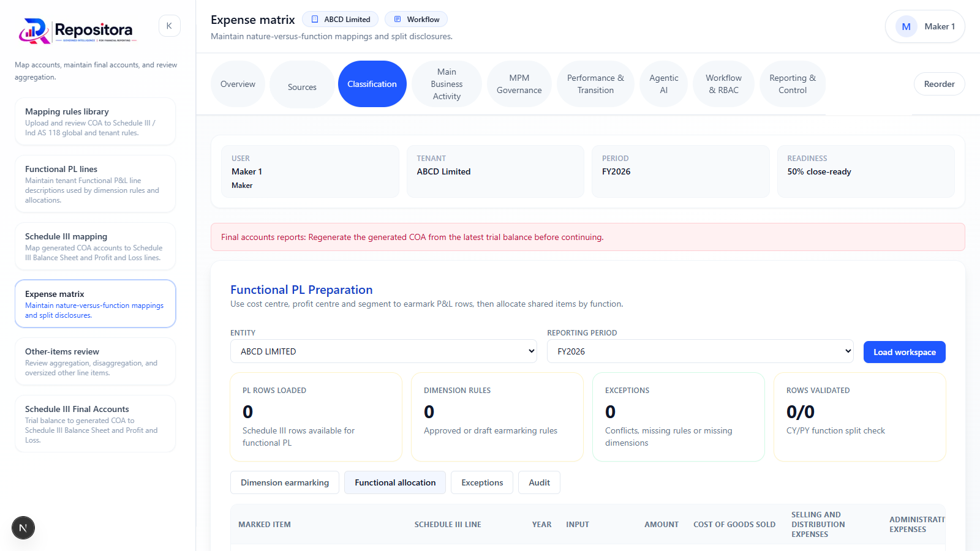Click the Exceptions summary card
The height and width of the screenshot is (551, 980).
[x=679, y=417]
